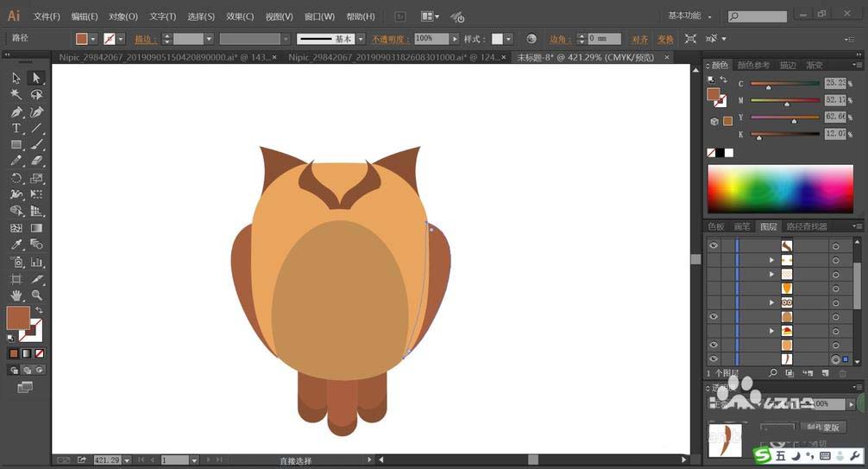Viewport: 868px width, 469px height.
Task: Click the 不透明度 link in control bar
Action: (x=391, y=39)
